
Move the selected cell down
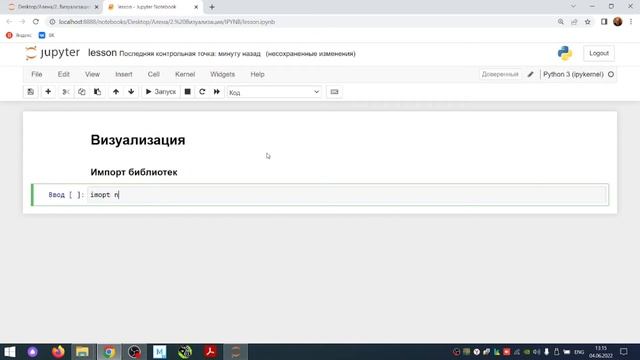[x=131, y=92]
